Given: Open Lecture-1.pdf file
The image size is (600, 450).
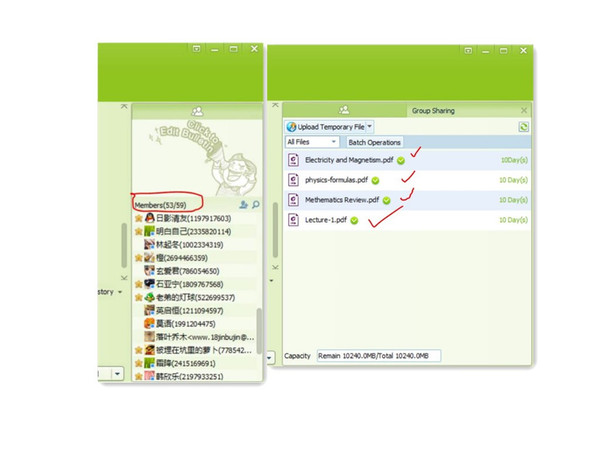Looking at the screenshot, I should click(326, 220).
